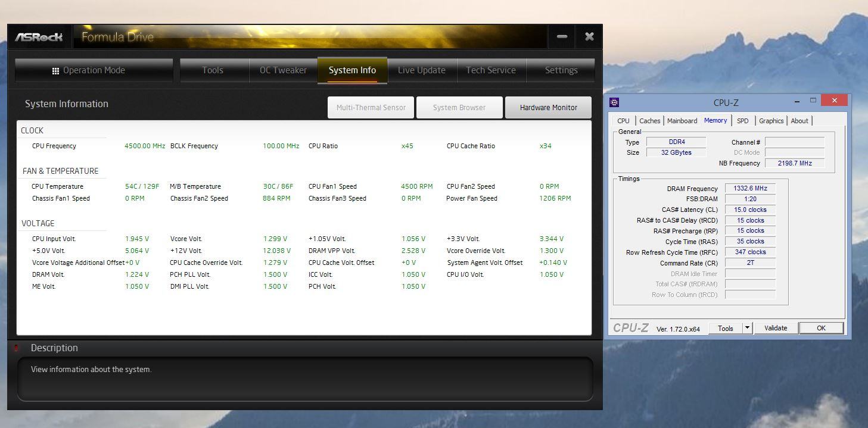Click the Validate button in CPU-Z
The width and height of the screenshot is (868, 428).
click(776, 328)
